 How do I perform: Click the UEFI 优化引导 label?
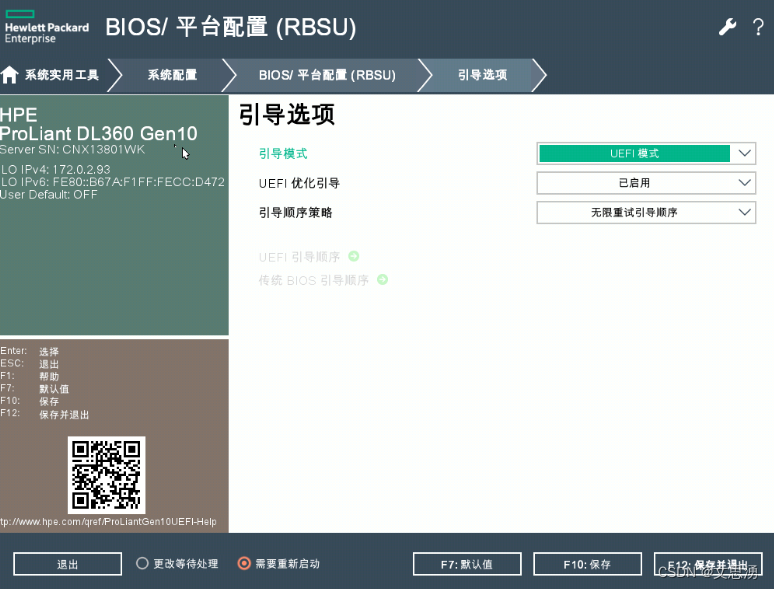pos(299,183)
